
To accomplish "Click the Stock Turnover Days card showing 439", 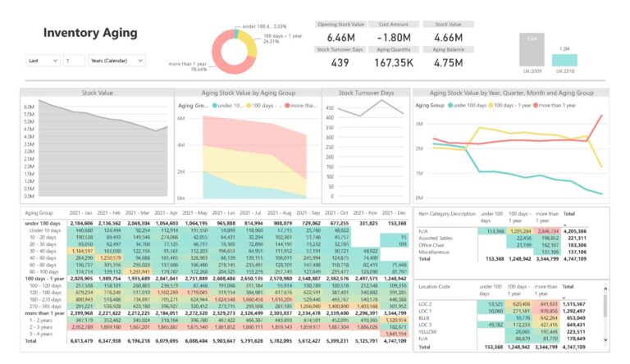I will coord(340,62).
